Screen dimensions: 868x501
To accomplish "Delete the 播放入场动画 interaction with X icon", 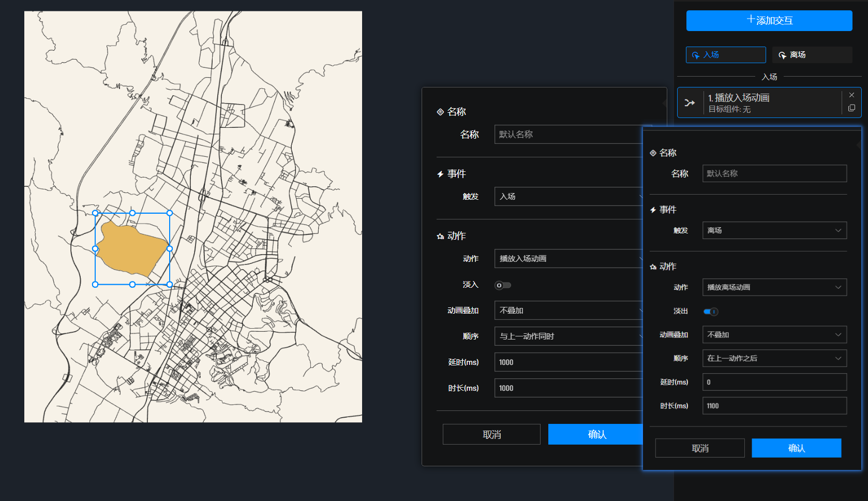I will [x=851, y=95].
